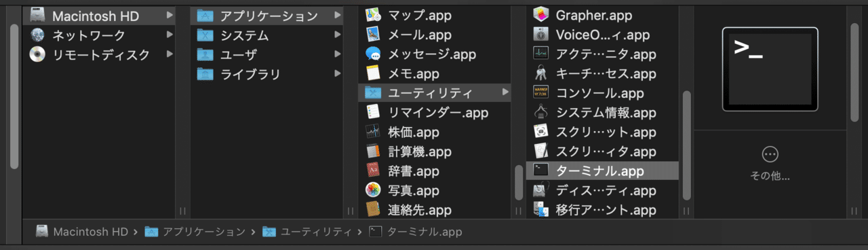Expand アプリケーション folder arrow in column two
This screenshot has width=868, height=250.
[337, 16]
